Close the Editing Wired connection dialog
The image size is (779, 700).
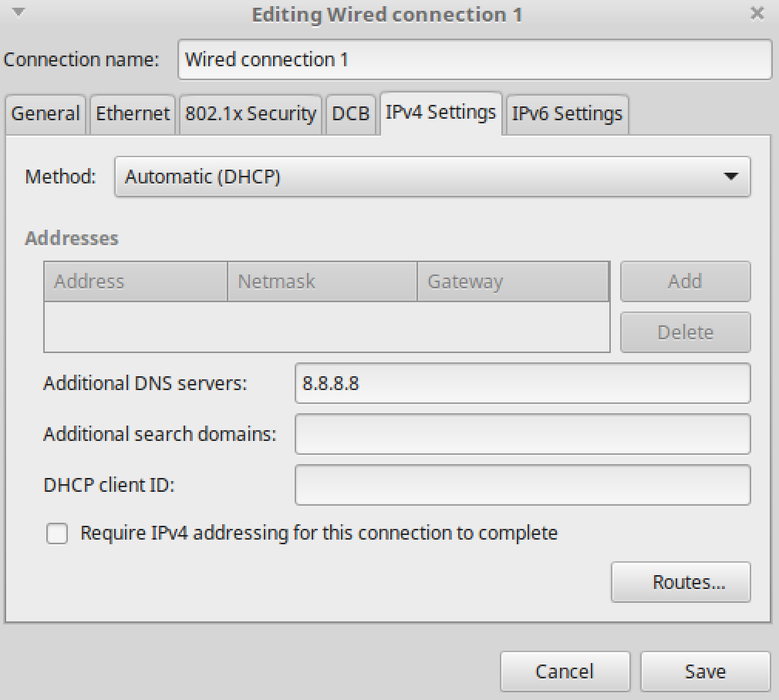757,14
